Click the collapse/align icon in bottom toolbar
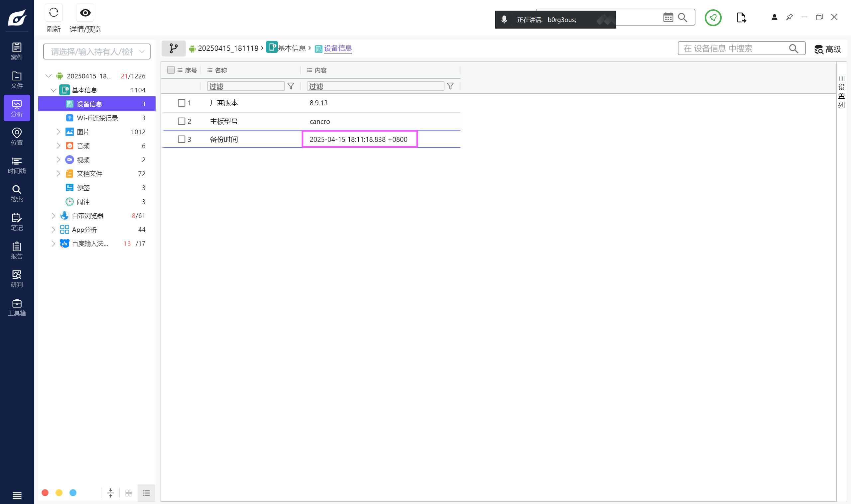The image size is (851, 504). click(x=110, y=493)
